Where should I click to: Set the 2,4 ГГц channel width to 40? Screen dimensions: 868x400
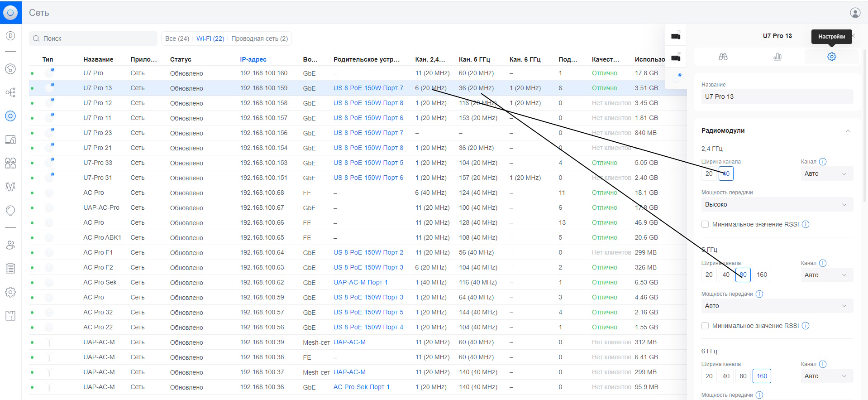[x=726, y=173]
